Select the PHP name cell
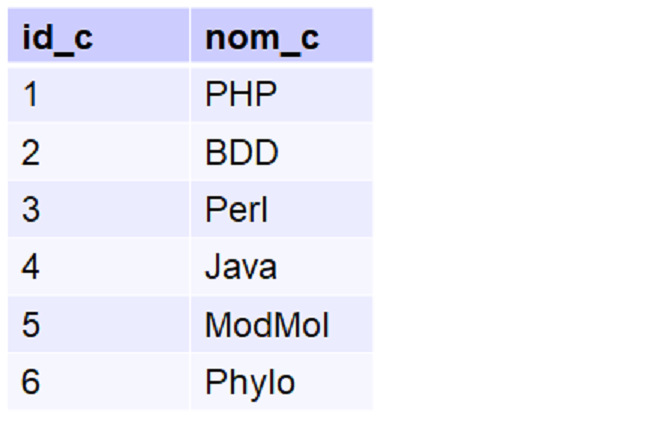 (x=241, y=95)
